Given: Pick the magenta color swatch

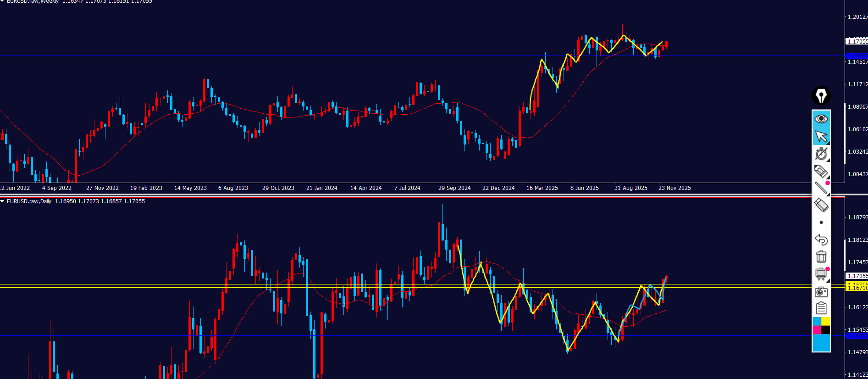Looking at the screenshot, I should (x=817, y=330).
